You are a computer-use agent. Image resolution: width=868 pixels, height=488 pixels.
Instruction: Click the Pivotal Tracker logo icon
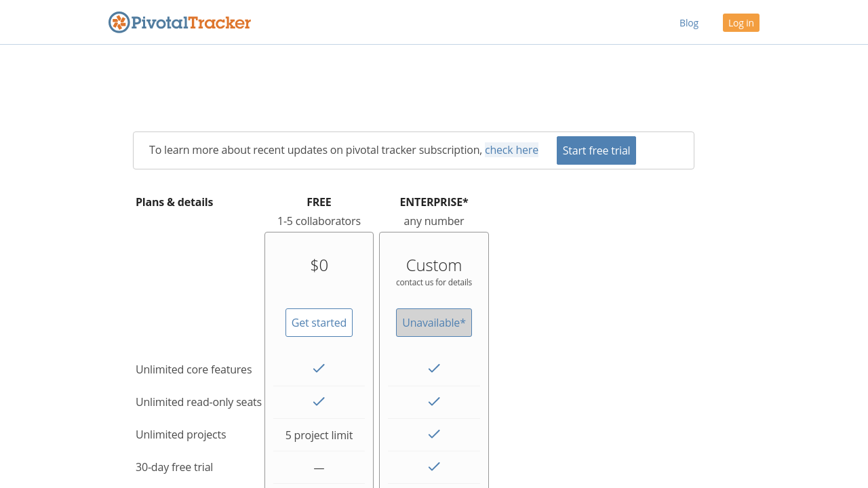(119, 22)
